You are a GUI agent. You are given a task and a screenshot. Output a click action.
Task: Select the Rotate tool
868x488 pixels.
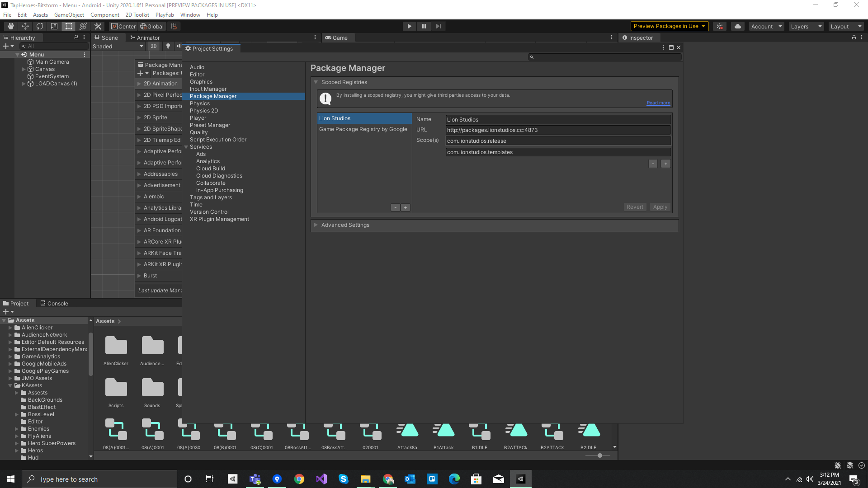(x=40, y=26)
